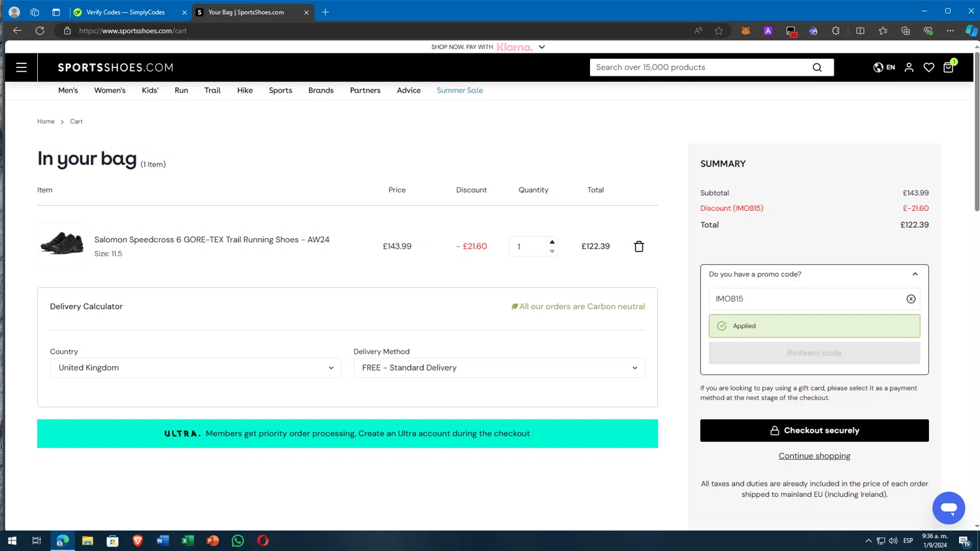Image resolution: width=980 pixels, height=551 pixels.
Task: Open Brave browser from taskbar
Action: (138, 541)
